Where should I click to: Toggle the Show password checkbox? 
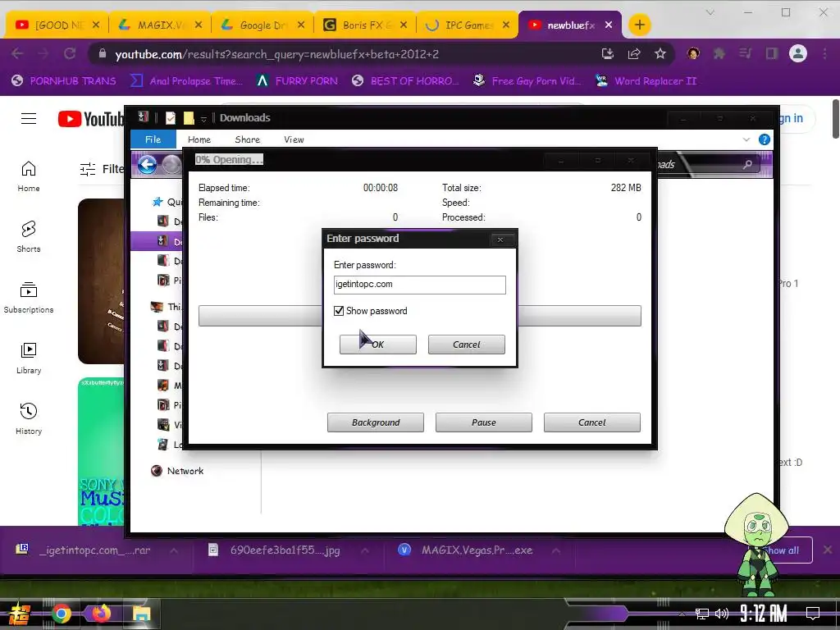(x=339, y=311)
